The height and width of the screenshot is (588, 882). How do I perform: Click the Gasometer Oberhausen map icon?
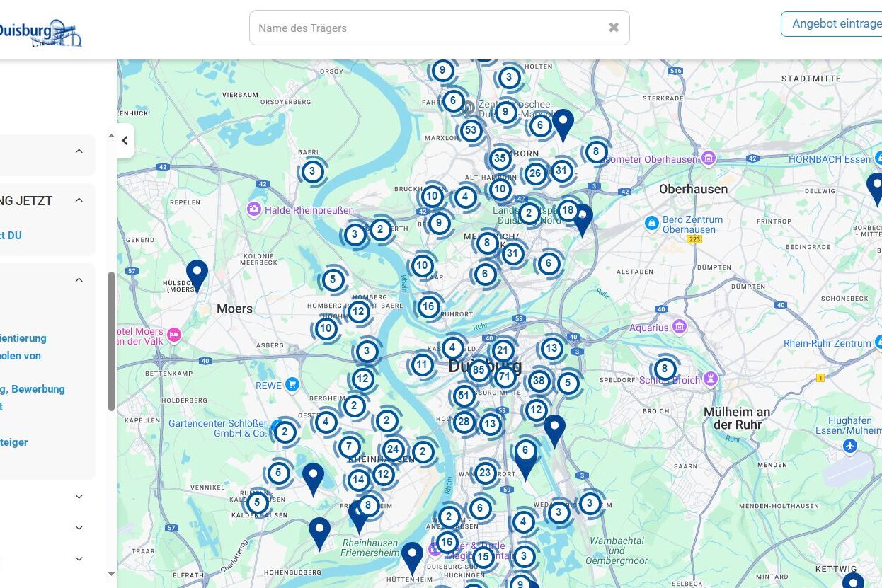coord(708,158)
